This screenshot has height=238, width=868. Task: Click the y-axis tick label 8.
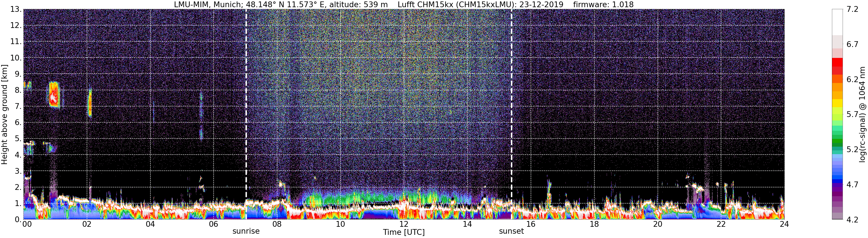[18, 90]
